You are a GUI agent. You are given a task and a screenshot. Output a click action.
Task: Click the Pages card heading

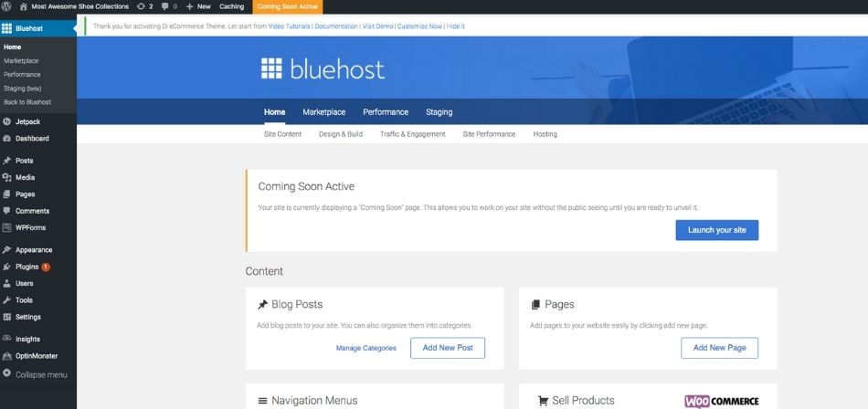click(x=559, y=304)
